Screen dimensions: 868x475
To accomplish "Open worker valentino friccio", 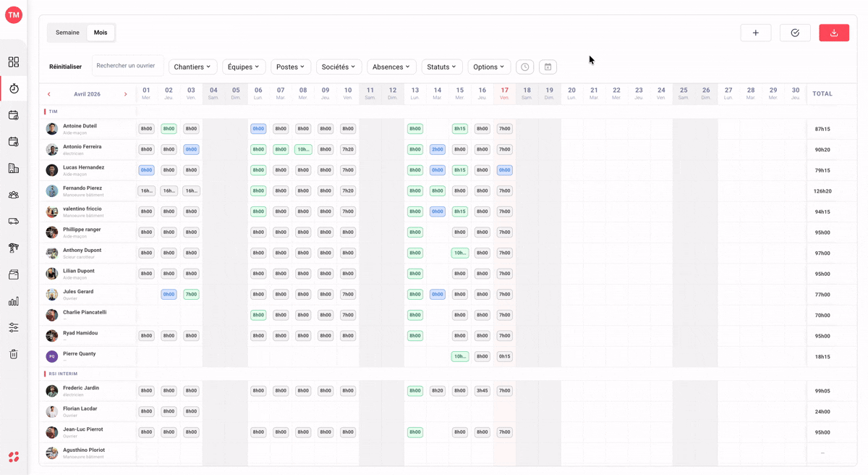I will coord(82,209).
